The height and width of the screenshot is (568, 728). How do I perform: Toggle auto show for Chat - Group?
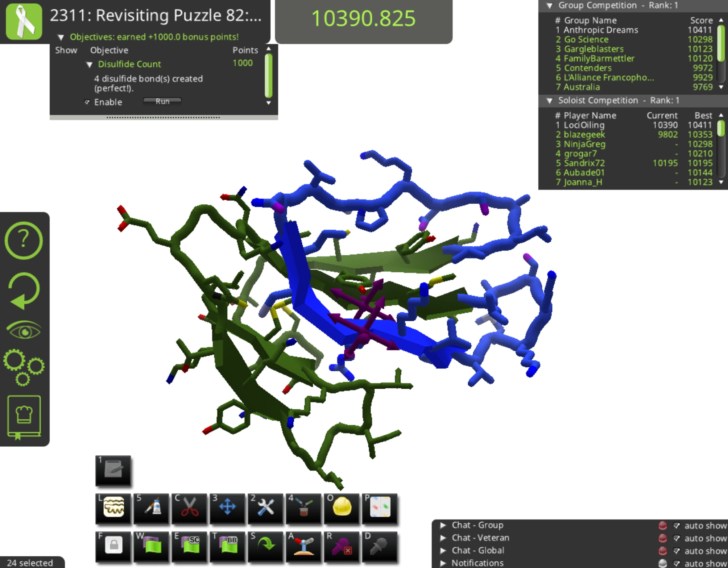pyautogui.click(x=677, y=526)
